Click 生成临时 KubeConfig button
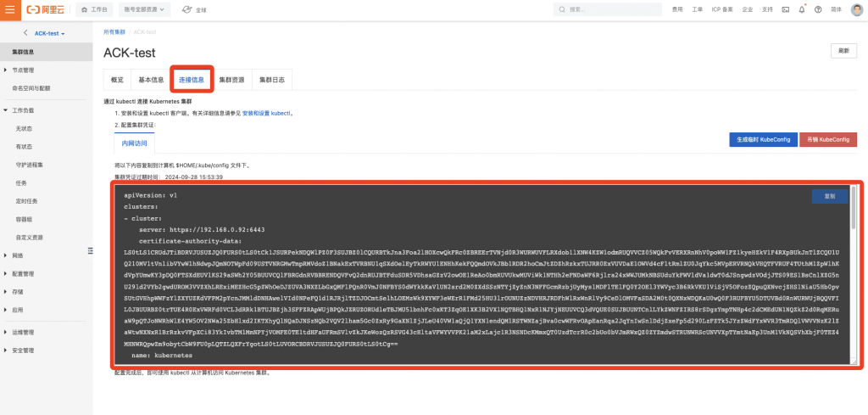Viewport: 868px width, 415px height. [764, 140]
